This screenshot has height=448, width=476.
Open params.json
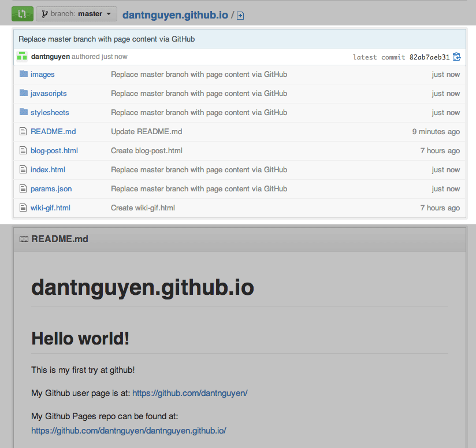pos(51,188)
